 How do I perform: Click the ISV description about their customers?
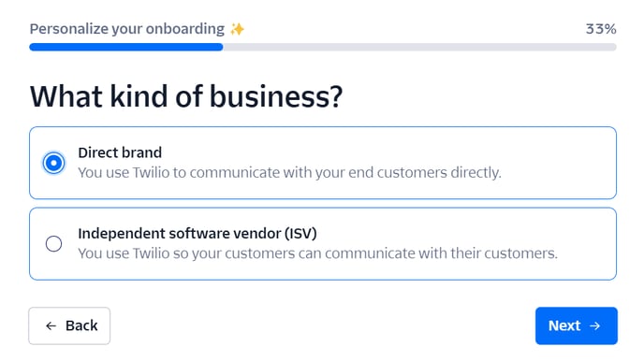coord(318,253)
